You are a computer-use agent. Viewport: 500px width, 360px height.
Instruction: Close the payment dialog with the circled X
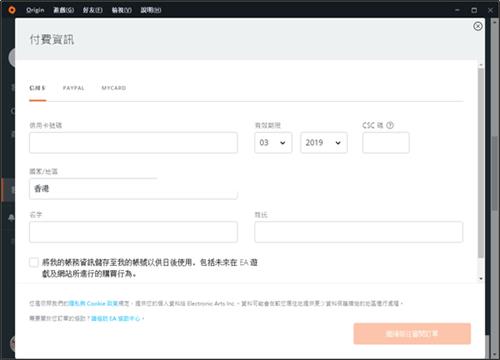[478, 26]
